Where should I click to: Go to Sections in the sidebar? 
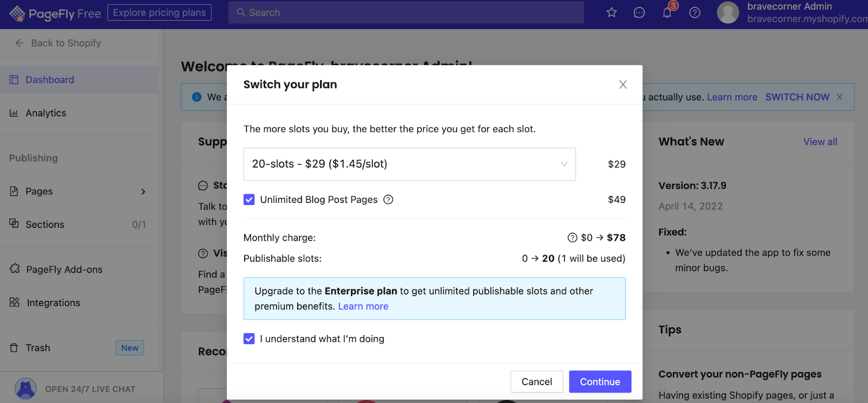pyautogui.click(x=79, y=224)
